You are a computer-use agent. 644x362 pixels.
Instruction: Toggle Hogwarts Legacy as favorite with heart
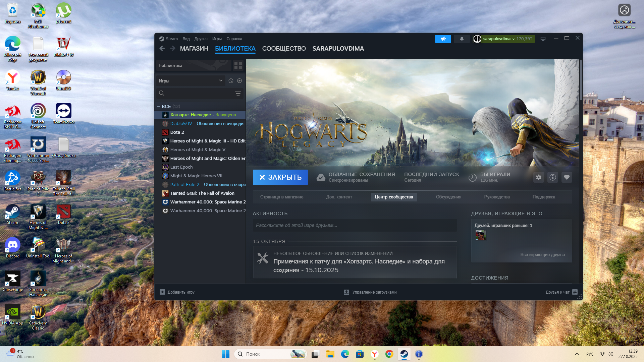(x=567, y=177)
